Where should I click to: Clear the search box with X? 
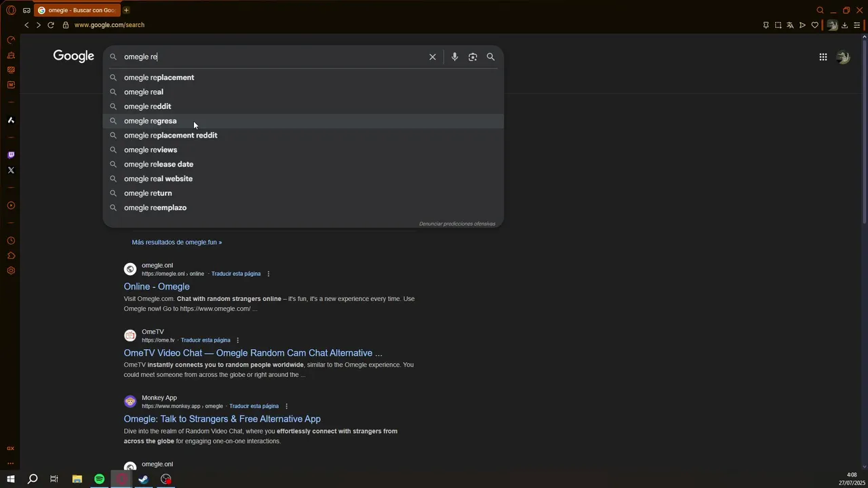pos(432,57)
